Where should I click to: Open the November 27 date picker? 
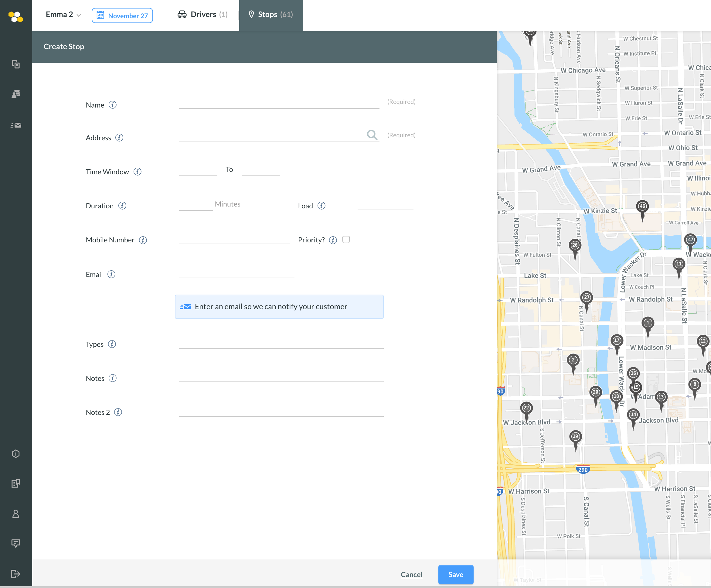click(x=122, y=15)
